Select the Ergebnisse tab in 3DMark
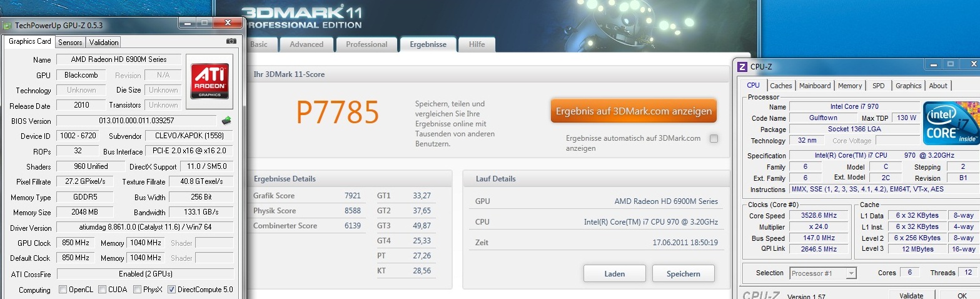 point(428,44)
